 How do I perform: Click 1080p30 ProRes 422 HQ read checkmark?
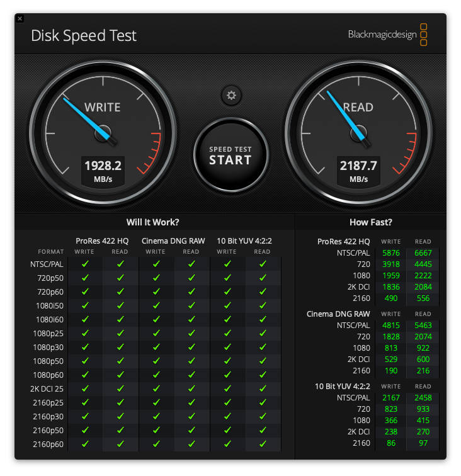tap(120, 347)
